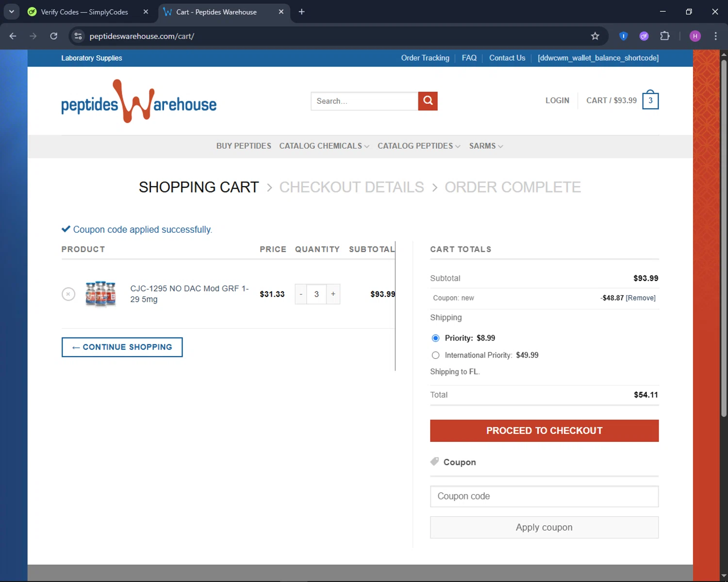
Task: Focus the site Search field
Action: tap(364, 101)
